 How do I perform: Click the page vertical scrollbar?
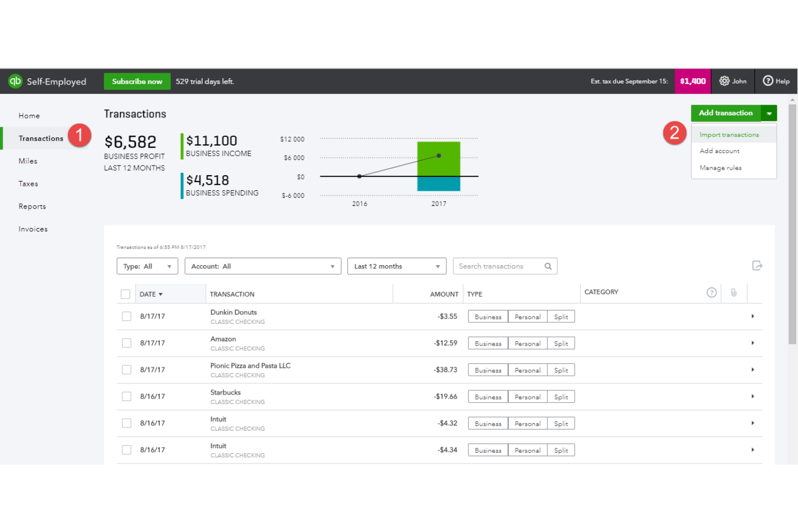click(x=792, y=224)
